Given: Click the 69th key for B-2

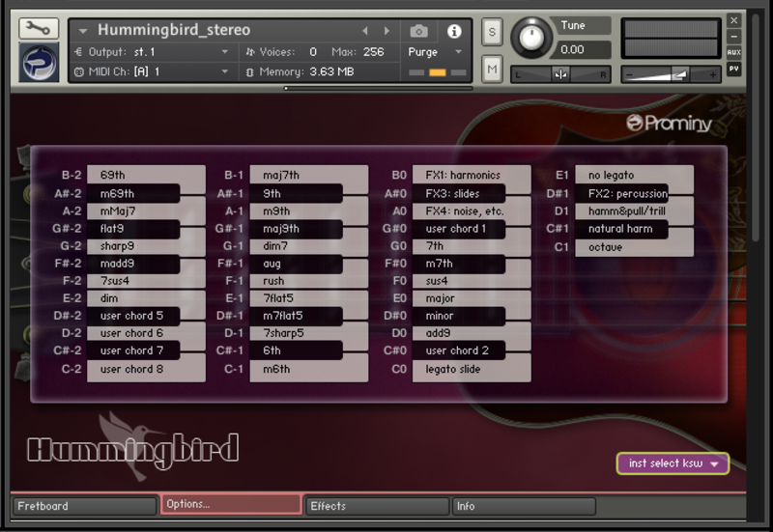Looking at the screenshot, I should click(146, 175).
